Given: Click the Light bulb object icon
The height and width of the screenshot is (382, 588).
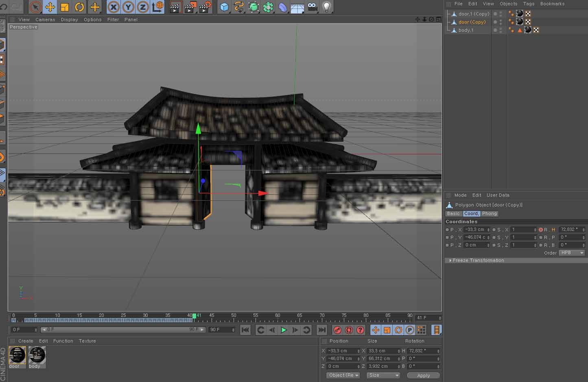Looking at the screenshot, I should (326, 7).
